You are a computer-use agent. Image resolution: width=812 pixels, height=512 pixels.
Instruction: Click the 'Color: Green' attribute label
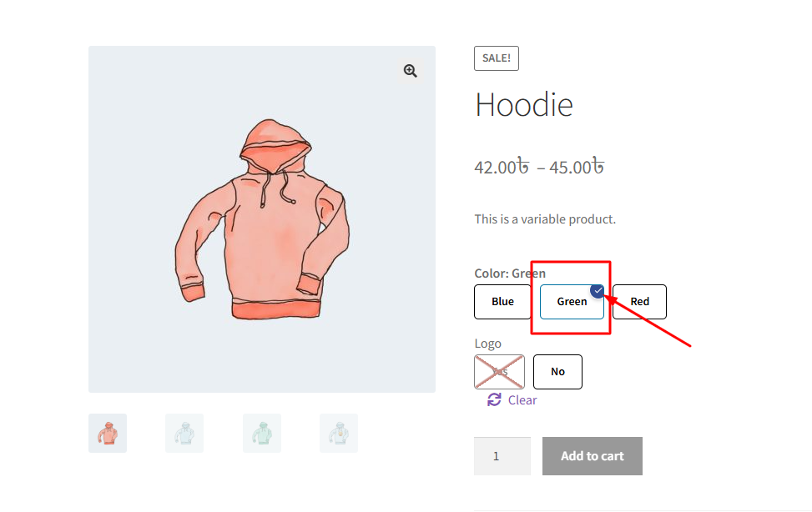tap(510, 274)
